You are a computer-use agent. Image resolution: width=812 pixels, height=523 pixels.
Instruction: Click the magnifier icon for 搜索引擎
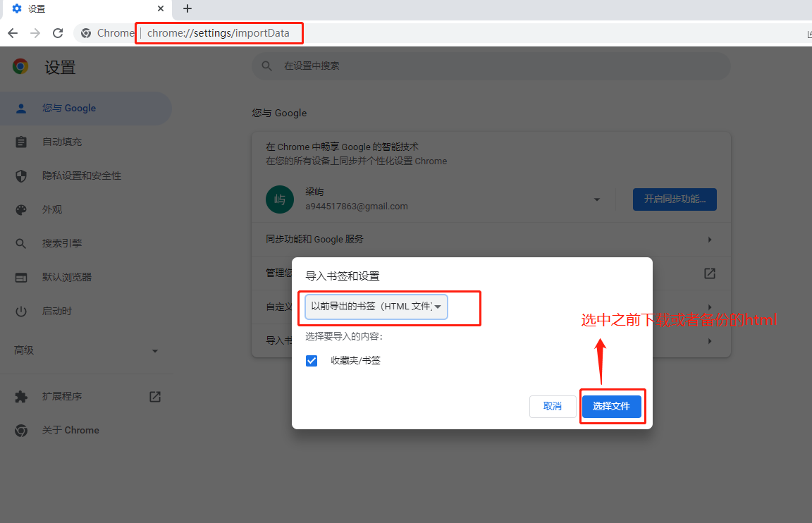[21, 243]
